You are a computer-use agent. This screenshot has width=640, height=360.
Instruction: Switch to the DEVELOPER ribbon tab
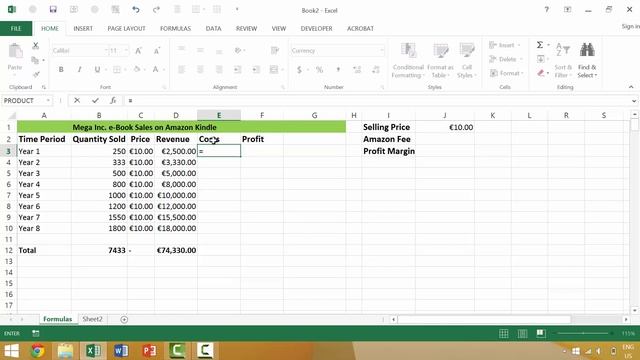(316, 29)
